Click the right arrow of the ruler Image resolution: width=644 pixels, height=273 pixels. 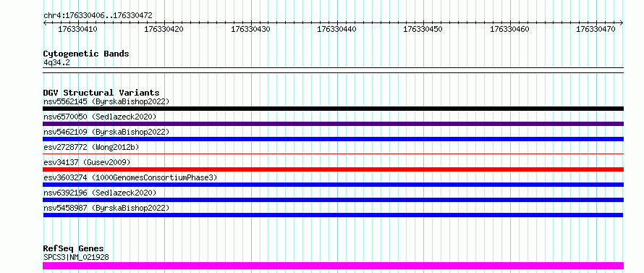[622, 23]
